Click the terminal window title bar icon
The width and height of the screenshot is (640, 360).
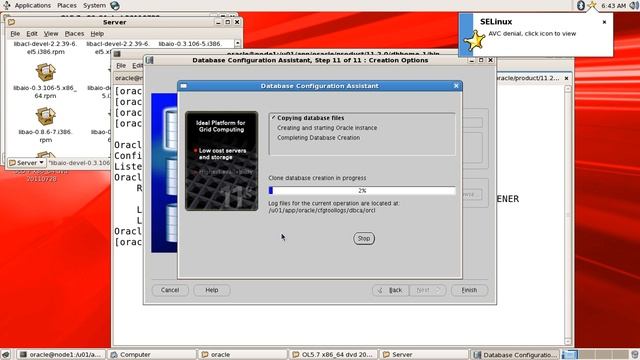coord(117,53)
